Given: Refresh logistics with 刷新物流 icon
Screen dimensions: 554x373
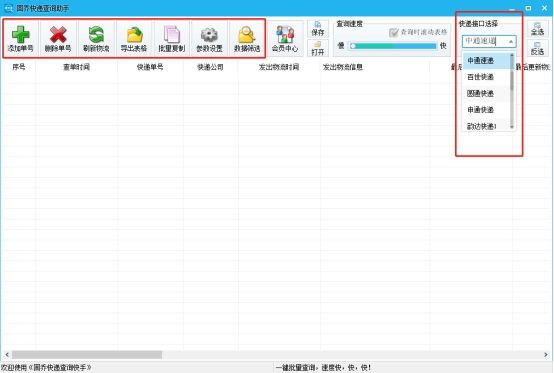Looking at the screenshot, I should [96, 39].
